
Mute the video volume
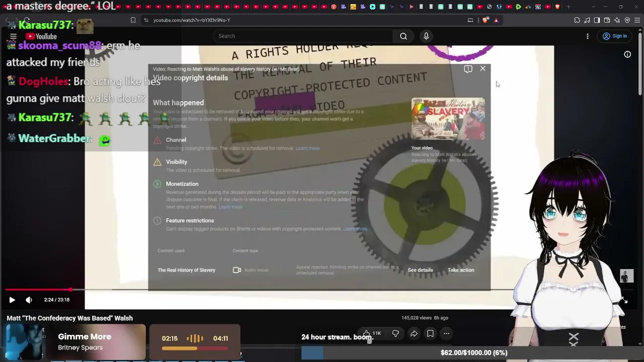tap(29, 300)
